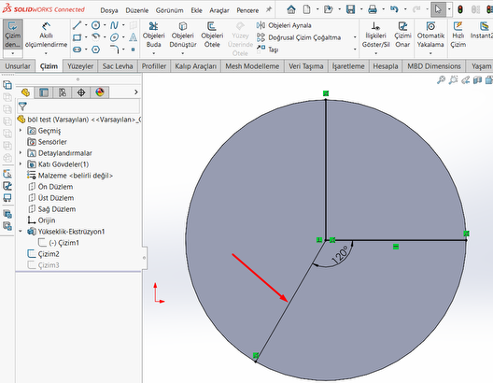Viewport: 494px width, 384px height.
Task: Switch to the Unsurlar tab
Action: [x=17, y=66]
